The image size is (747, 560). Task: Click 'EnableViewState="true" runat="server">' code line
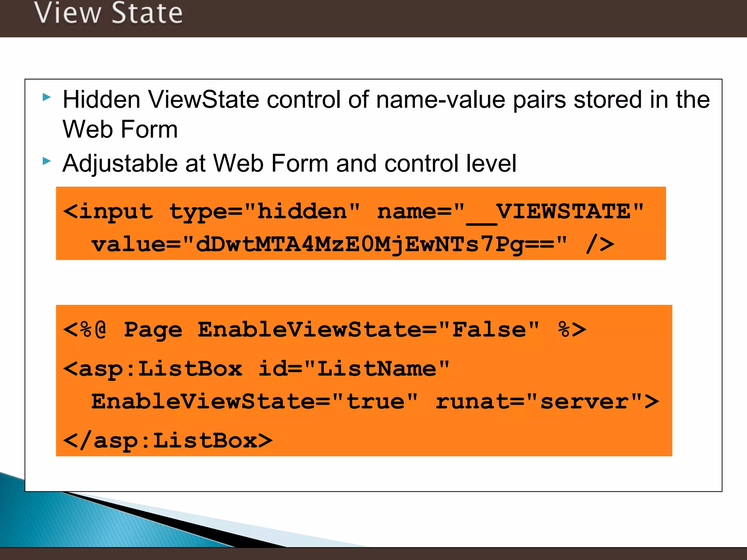[375, 401]
